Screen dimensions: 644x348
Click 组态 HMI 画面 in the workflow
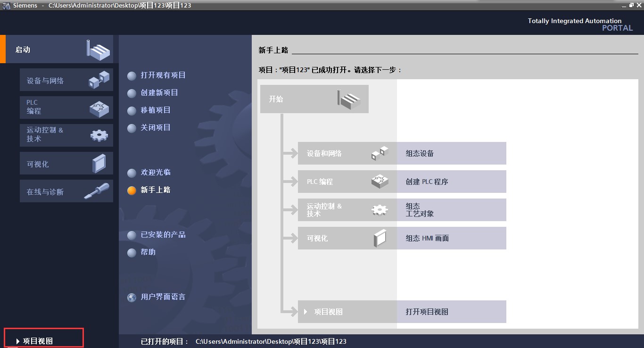(x=428, y=238)
